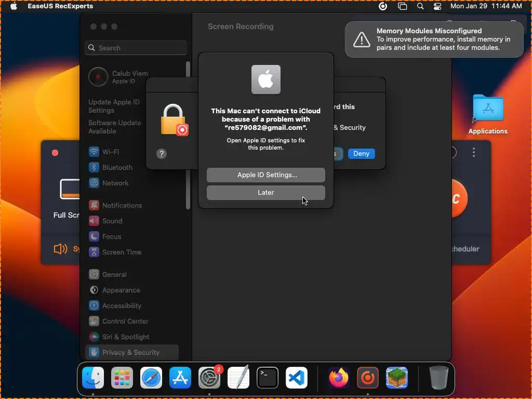Click Memory Modules Misconfigured notification
The image size is (532, 399).
[x=434, y=39]
